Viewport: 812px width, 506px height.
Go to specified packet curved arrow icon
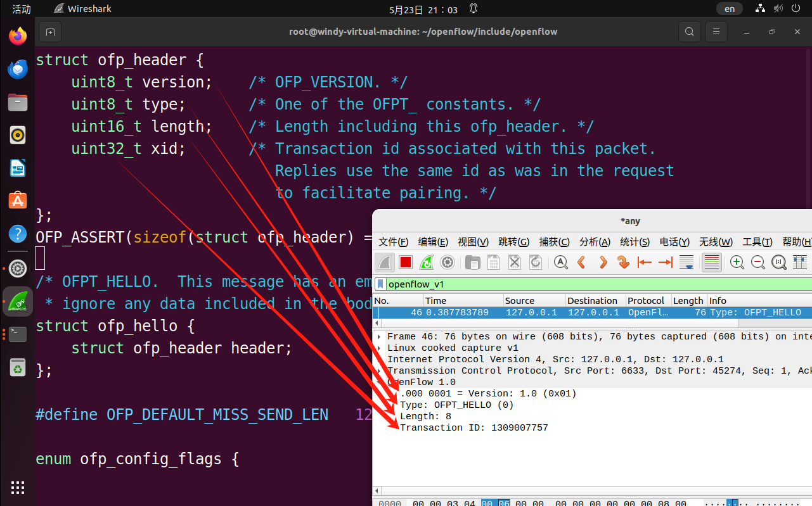tap(623, 262)
